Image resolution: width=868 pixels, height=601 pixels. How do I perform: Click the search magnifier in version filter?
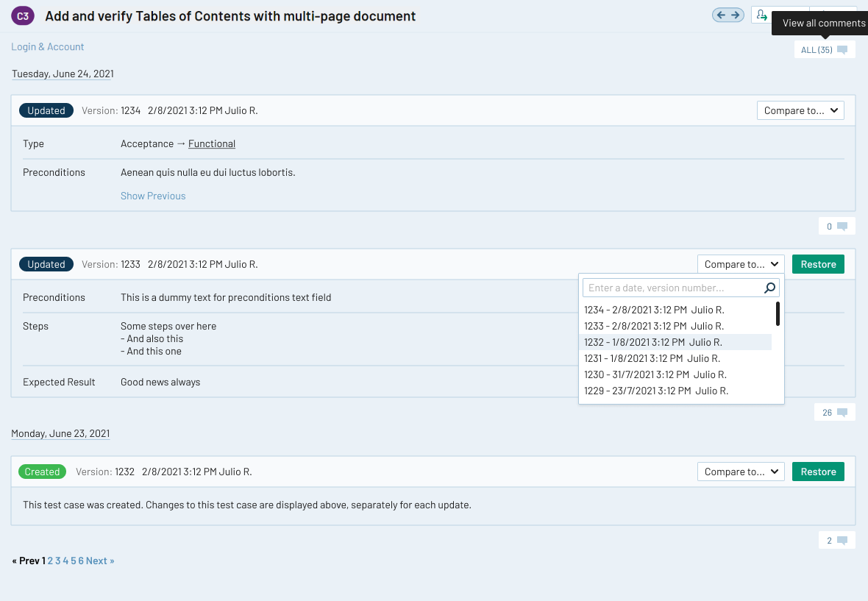tap(769, 288)
